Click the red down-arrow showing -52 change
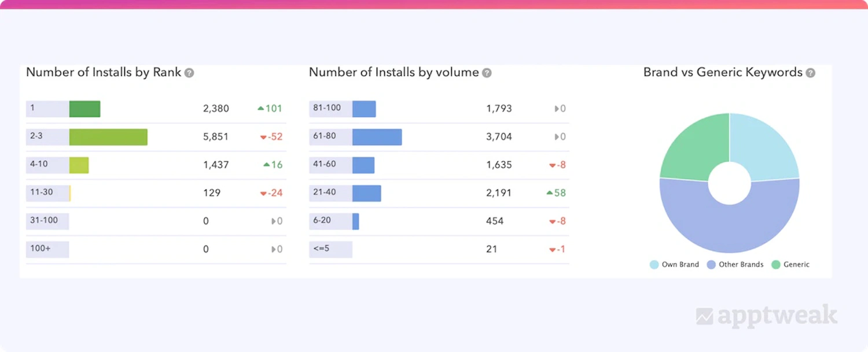 click(x=272, y=136)
